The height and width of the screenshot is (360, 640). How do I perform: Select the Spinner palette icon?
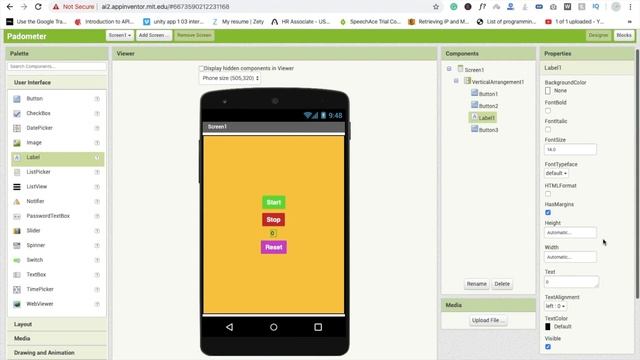(17, 246)
